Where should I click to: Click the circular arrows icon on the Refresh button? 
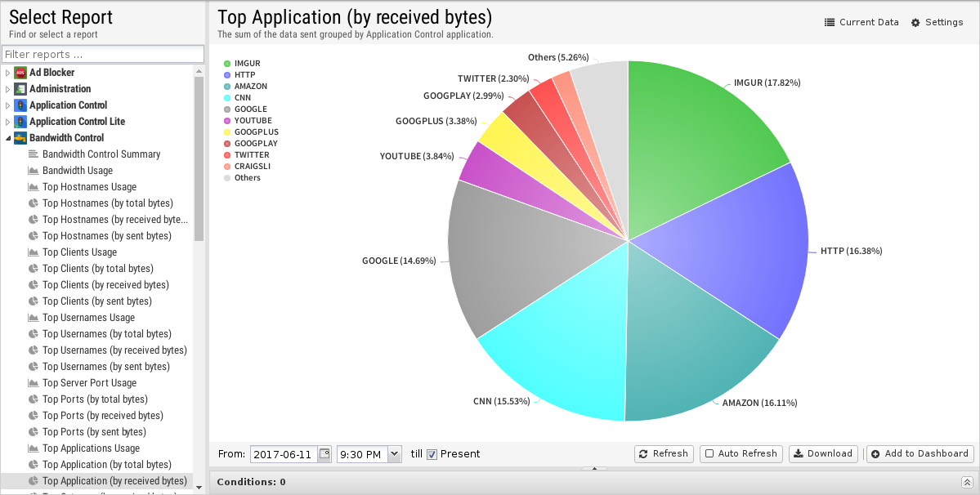[x=644, y=454]
